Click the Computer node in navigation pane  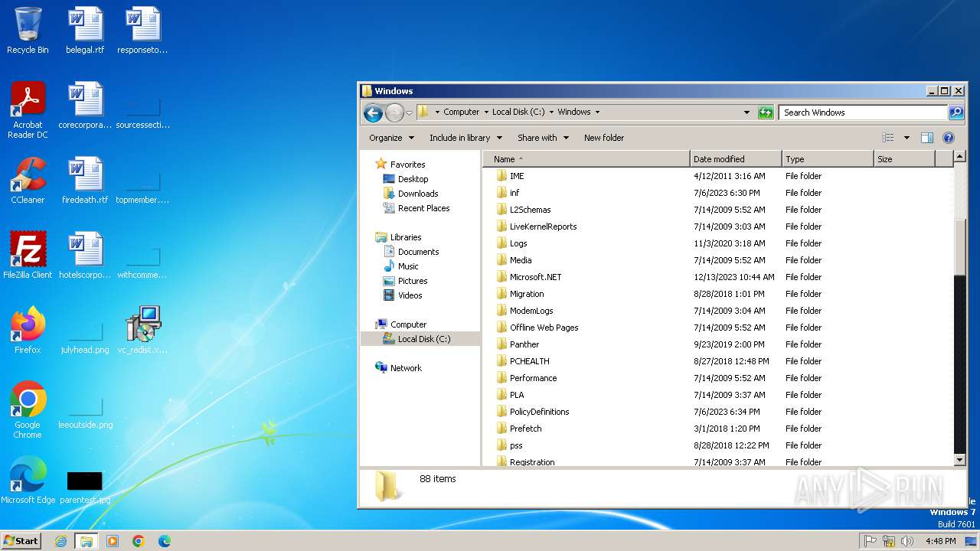pyautogui.click(x=408, y=324)
